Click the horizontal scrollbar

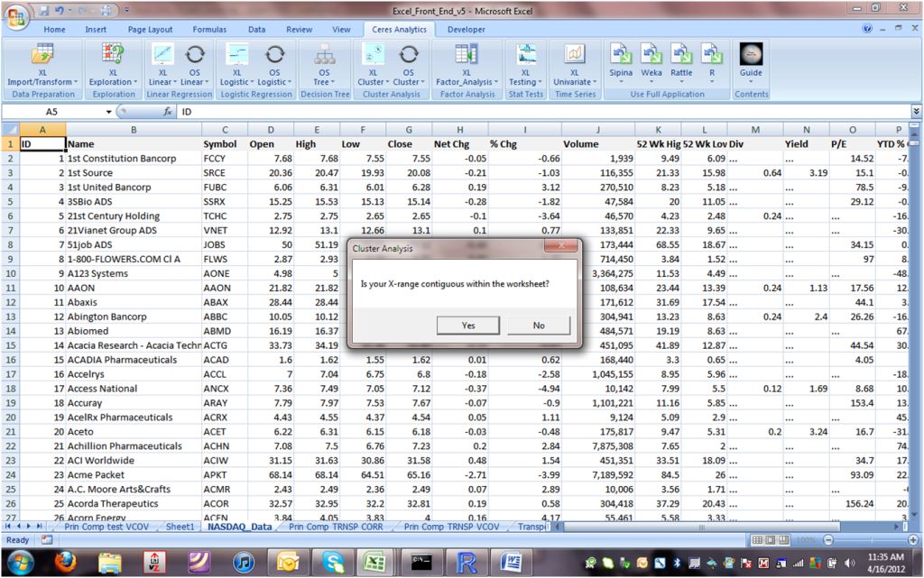click(701, 527)
